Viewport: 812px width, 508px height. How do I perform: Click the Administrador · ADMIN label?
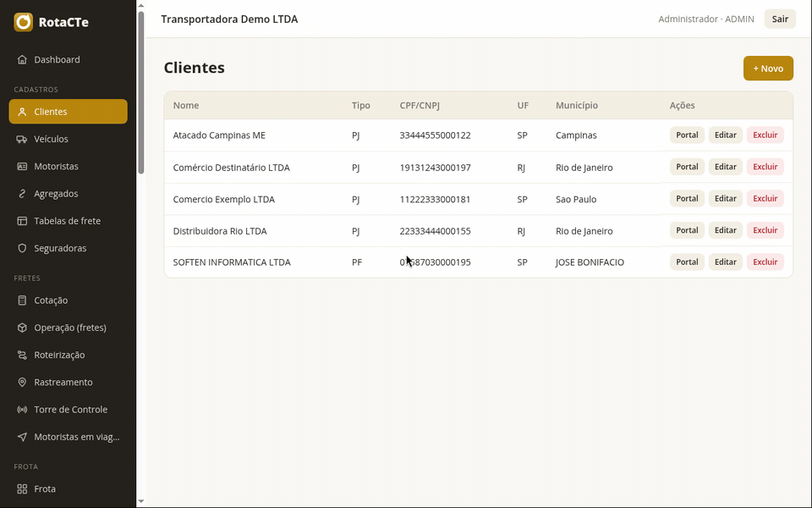point(705,19)
